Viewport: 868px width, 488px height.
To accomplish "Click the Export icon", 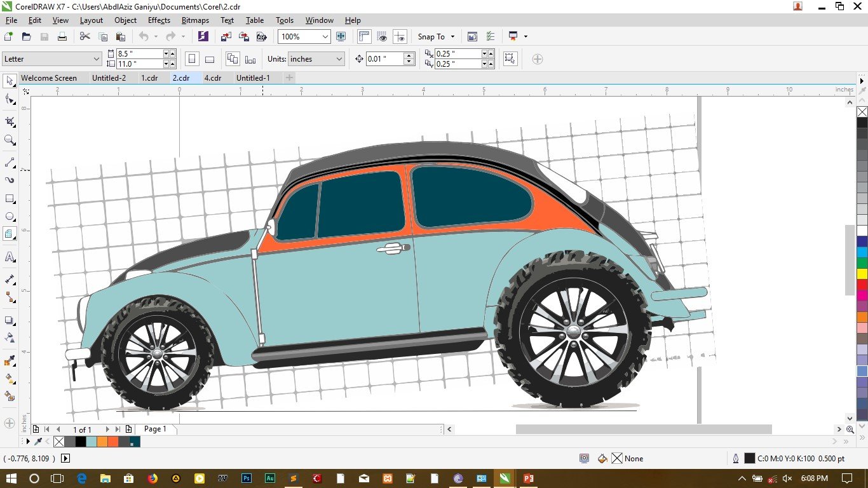I will pyautogui.click(x=243, y=37).
